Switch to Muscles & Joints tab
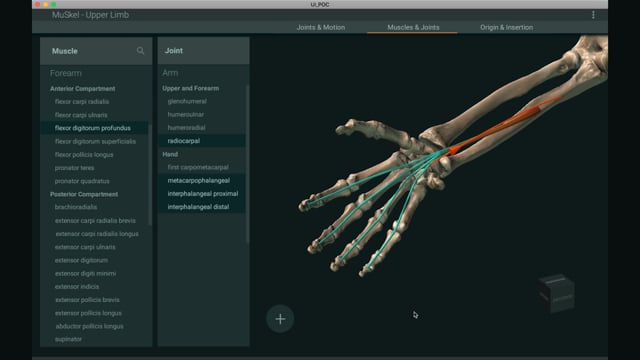The width and height of the screenshot is (640, 360). (413, 27)
